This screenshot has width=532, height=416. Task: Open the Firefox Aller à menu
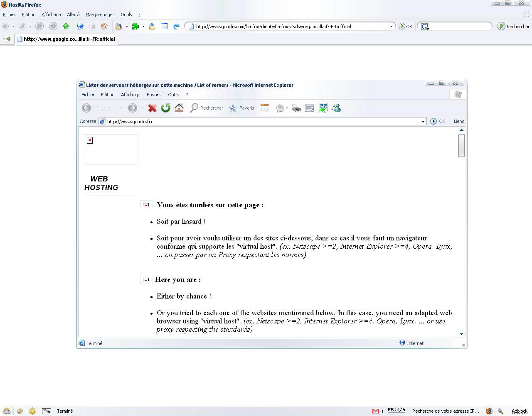tap(73, 15)
